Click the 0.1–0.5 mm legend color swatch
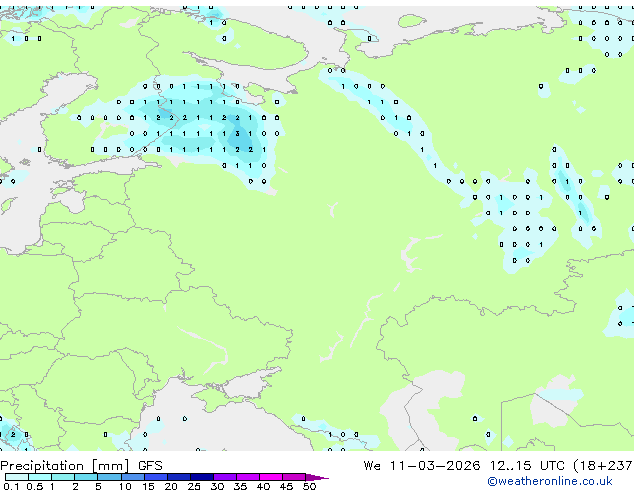 17,477
